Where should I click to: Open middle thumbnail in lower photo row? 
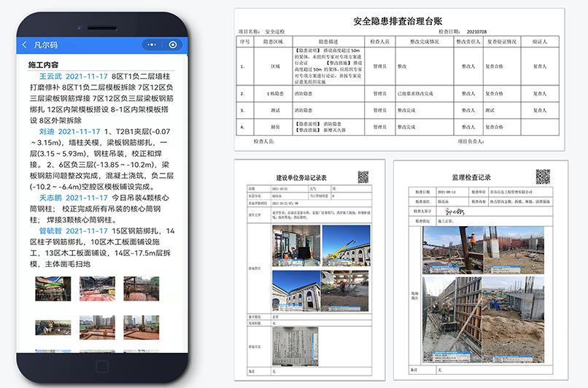pos(97,327)
